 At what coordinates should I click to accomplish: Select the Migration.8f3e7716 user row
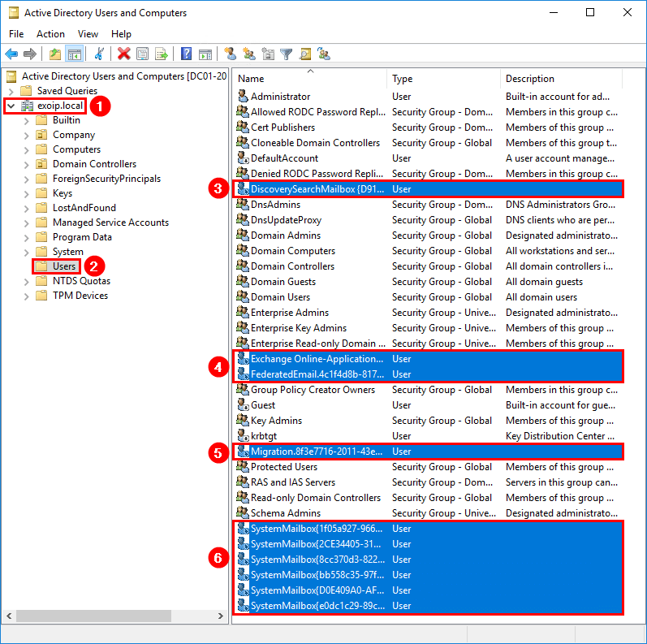point(428,452)
